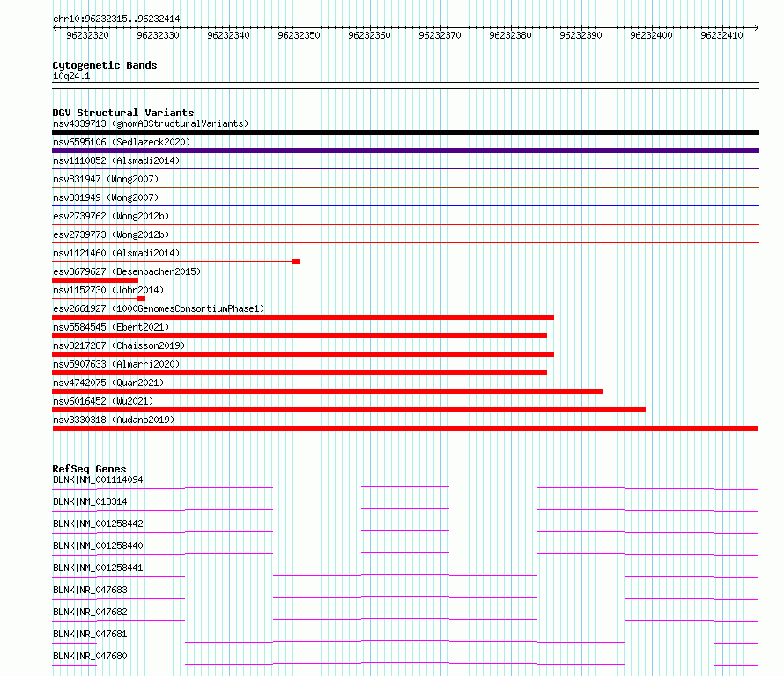Viewport: 784px width, 676px height.
Task: Click the red bar under nsv5907633
Action: [x=300, y=373]
